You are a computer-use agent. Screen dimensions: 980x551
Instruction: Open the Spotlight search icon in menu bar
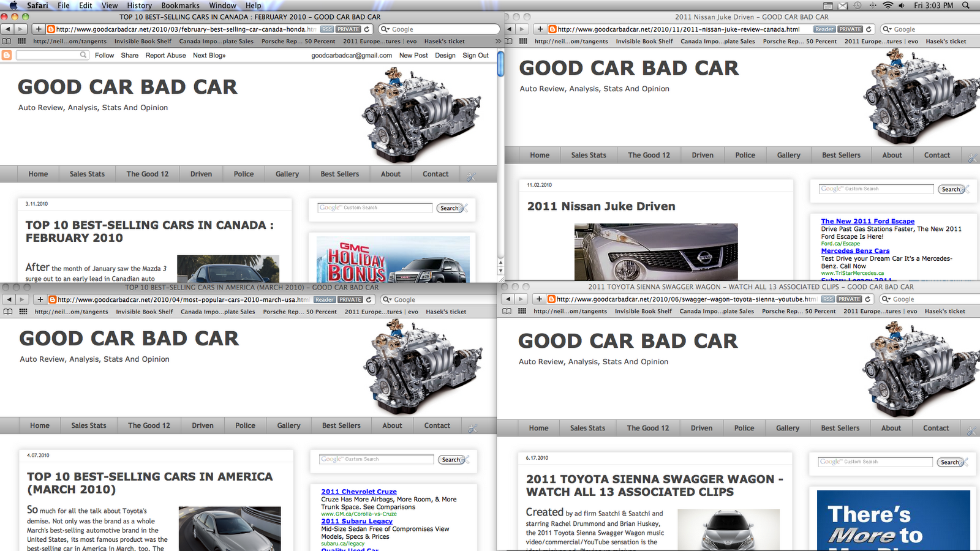[x=966, y=5]
